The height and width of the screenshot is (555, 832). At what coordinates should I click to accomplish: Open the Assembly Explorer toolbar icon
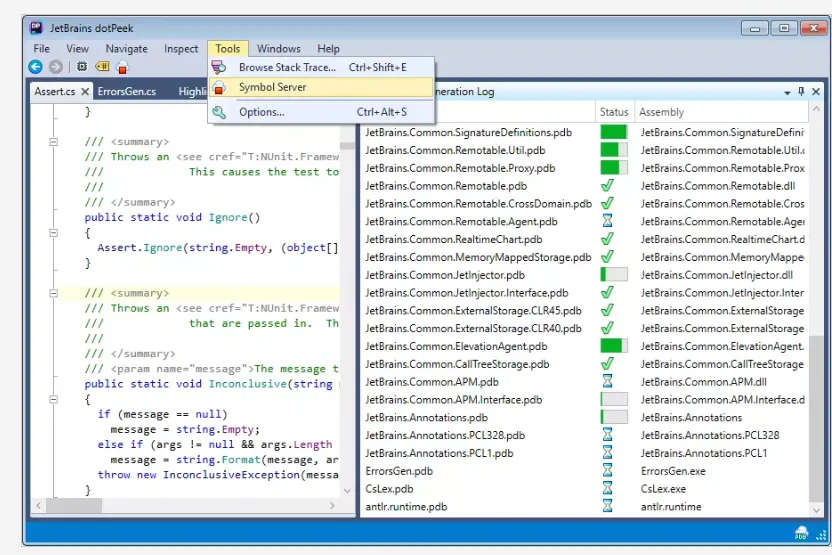point(82,66)
